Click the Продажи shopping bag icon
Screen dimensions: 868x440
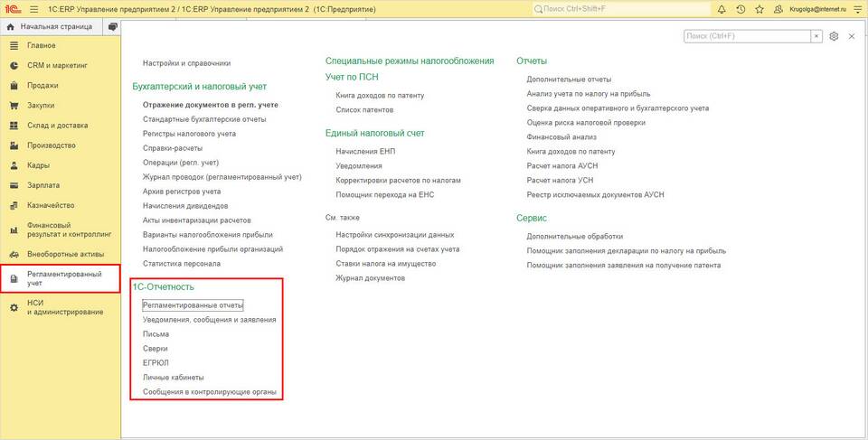[x=15, y=86]
